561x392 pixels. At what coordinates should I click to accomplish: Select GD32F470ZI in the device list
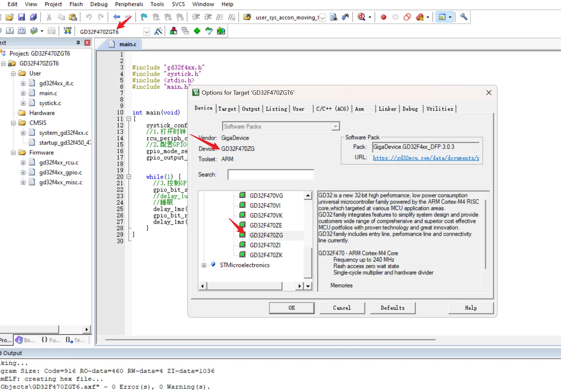[265, 245]
